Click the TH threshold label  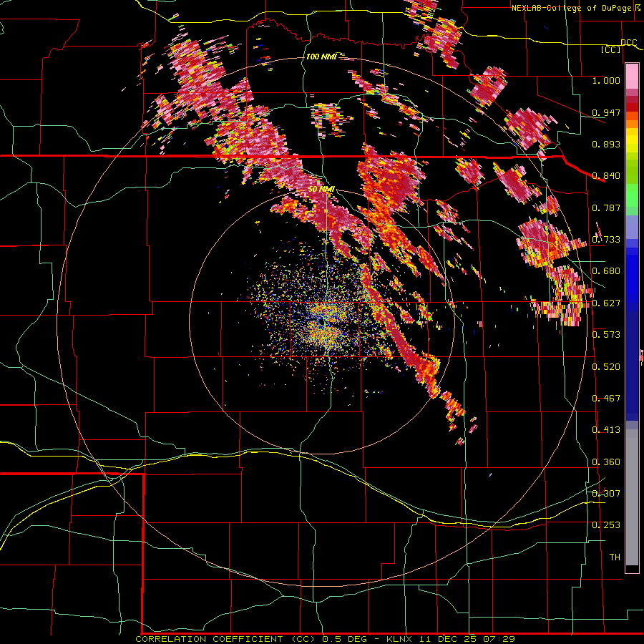(615, 557)
